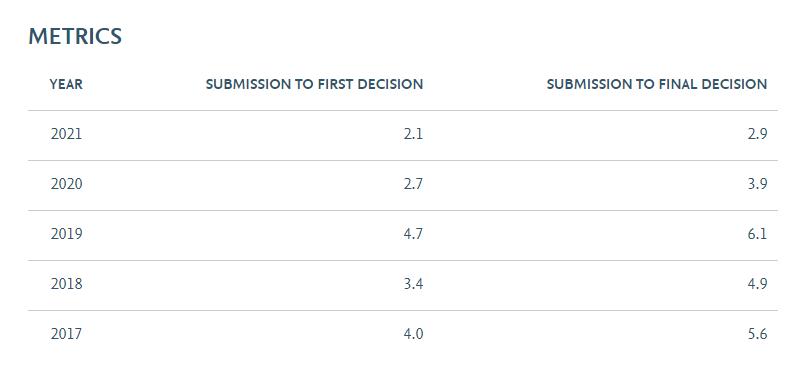Click the 2.1 first decision value
This screenshot has height=376, width=811.
pos(413,134)
